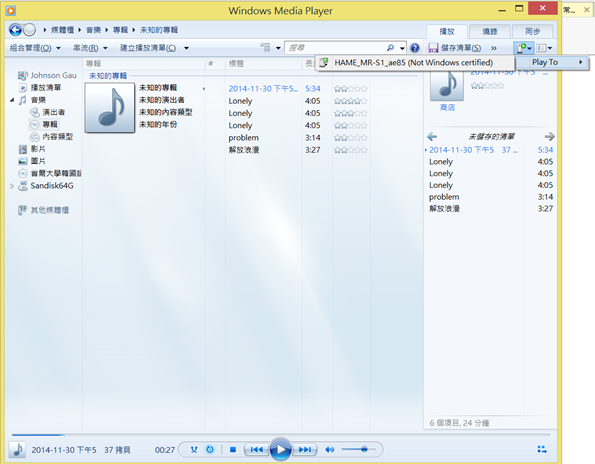
Task: Select 演出者 in the sidebar
Action: tap(47, 112)
